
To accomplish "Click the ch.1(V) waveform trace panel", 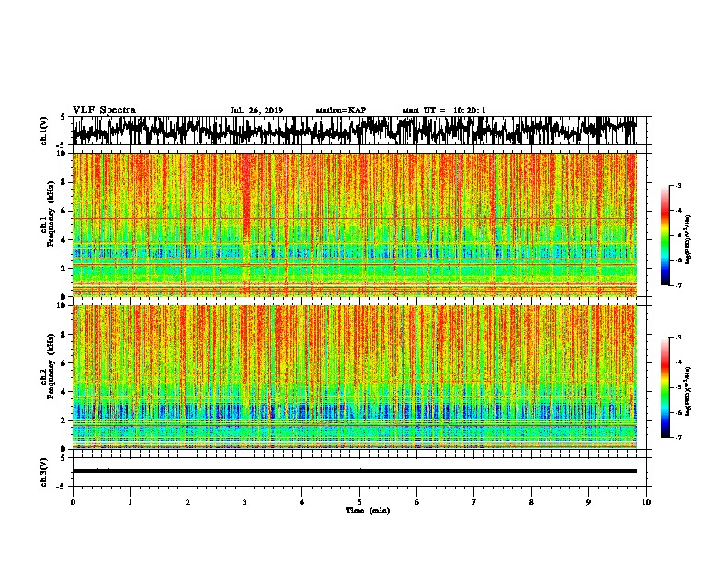I will (361, 131).
